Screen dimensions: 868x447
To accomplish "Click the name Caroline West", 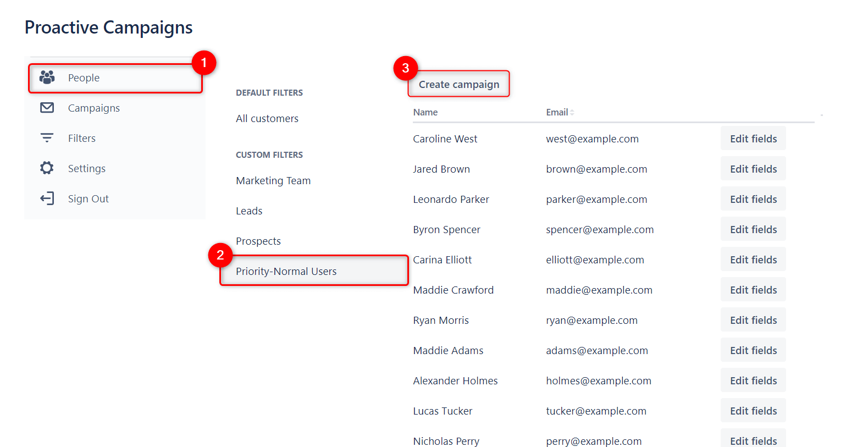I will pos(445,139).
